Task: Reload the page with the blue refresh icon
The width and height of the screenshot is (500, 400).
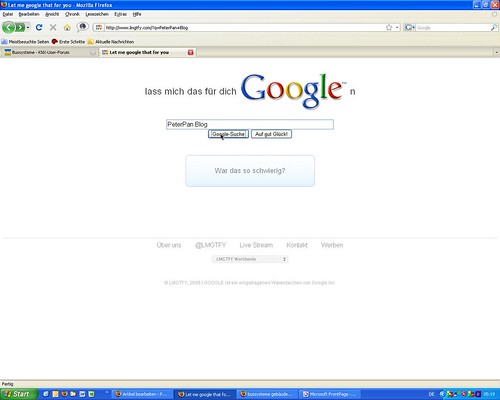Action: point(39,27)
